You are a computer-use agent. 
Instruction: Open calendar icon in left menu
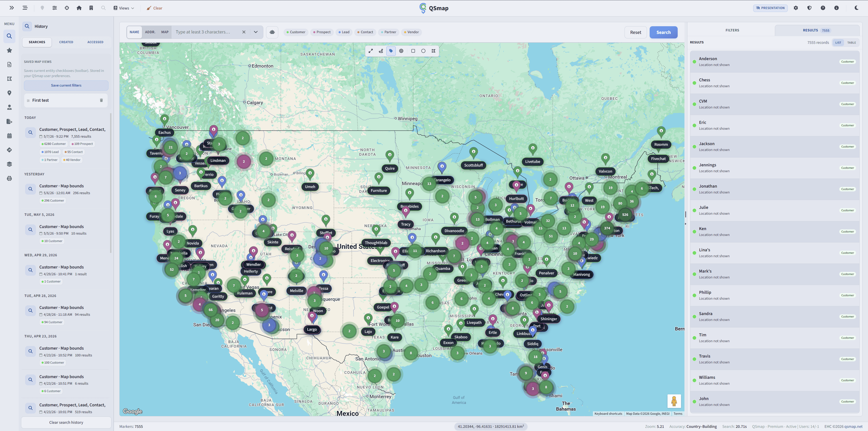pos(9,136)
